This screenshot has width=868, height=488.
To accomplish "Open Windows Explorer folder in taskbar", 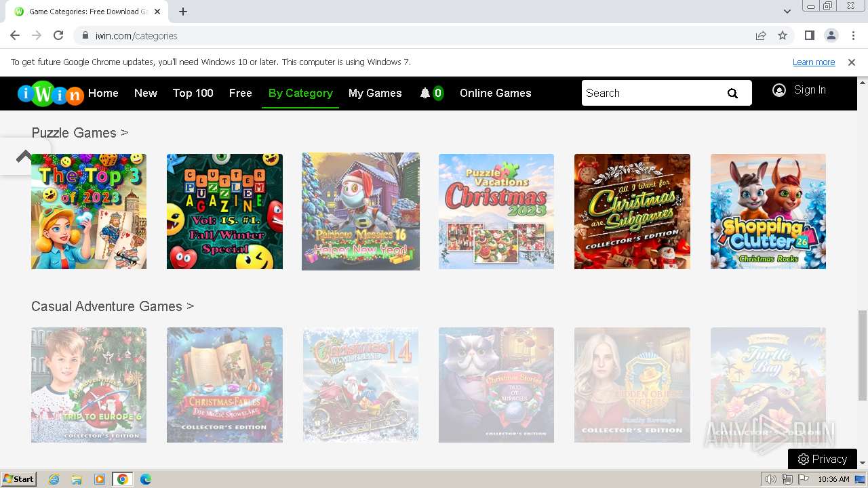I will point(77,479).
